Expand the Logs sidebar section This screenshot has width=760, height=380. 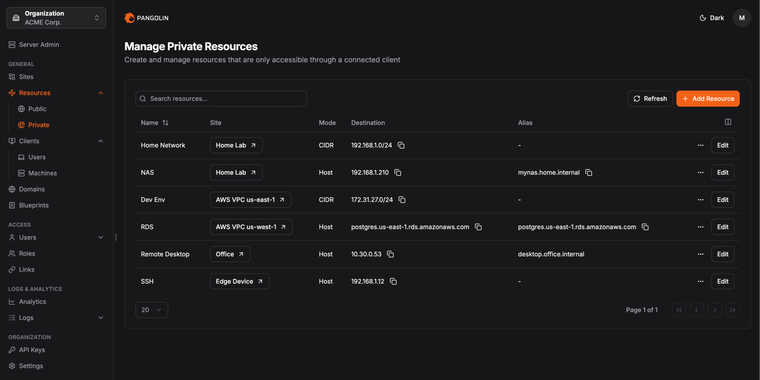pyautogui.click(x=101, y=318)
